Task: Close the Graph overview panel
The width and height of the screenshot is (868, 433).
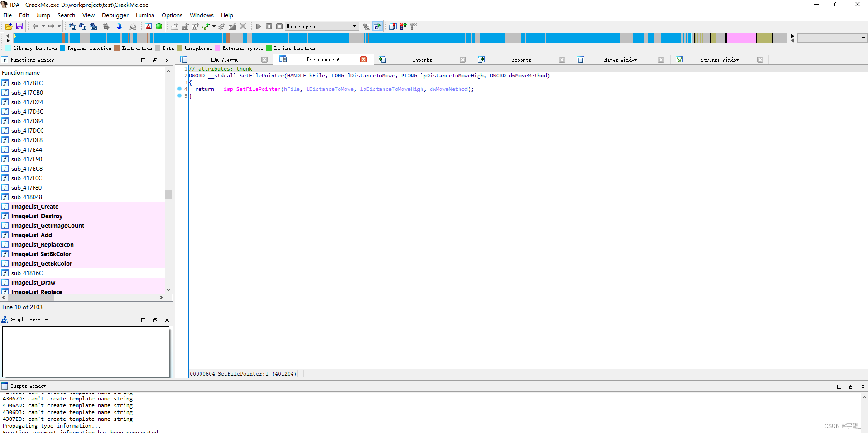Action: (x=167, y=320)
